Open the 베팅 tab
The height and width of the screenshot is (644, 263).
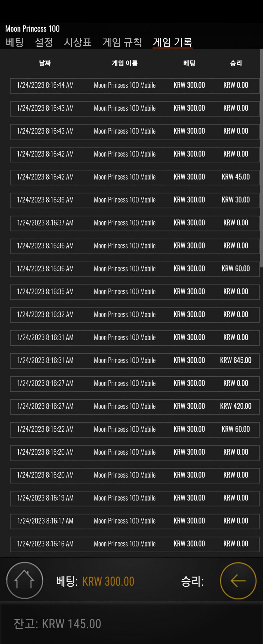point(15,42)
